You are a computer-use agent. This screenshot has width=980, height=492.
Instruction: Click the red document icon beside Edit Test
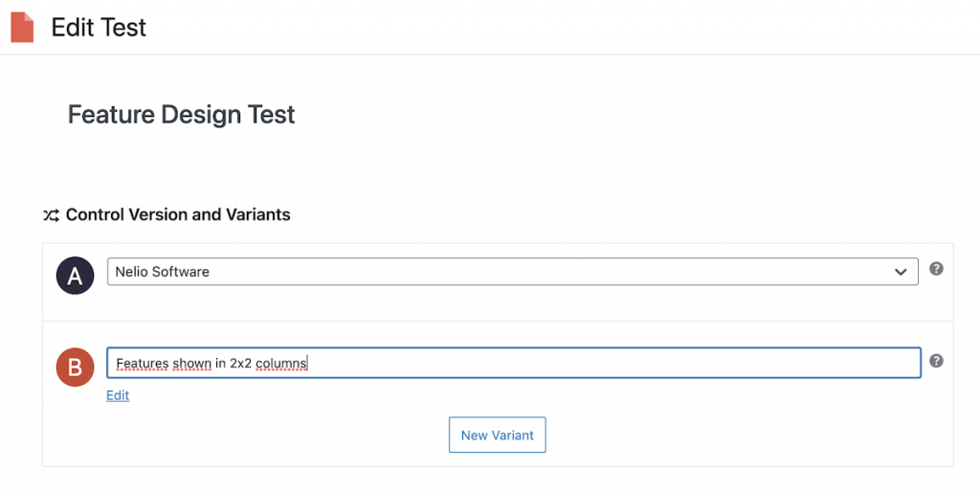point(22,28)
